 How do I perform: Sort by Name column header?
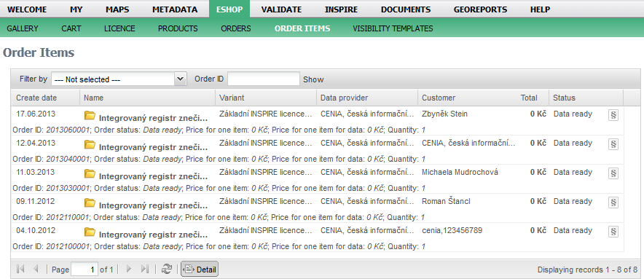pos(147,98)
